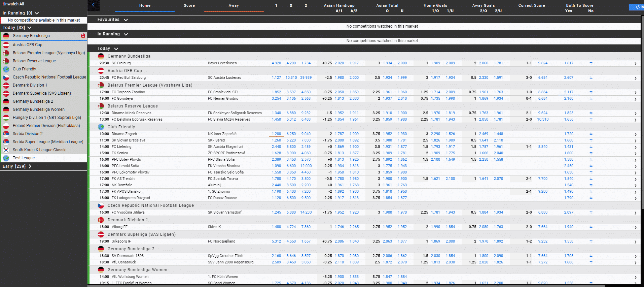Viewport: 644px width, 287px height.
Task: Collapse the In Running section in main panel
Action: 126,34
